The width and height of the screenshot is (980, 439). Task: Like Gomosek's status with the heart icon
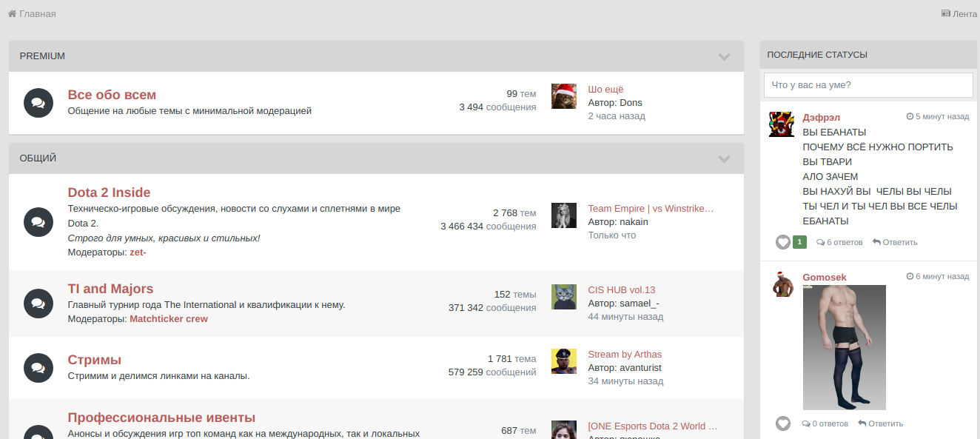(783, 423)
